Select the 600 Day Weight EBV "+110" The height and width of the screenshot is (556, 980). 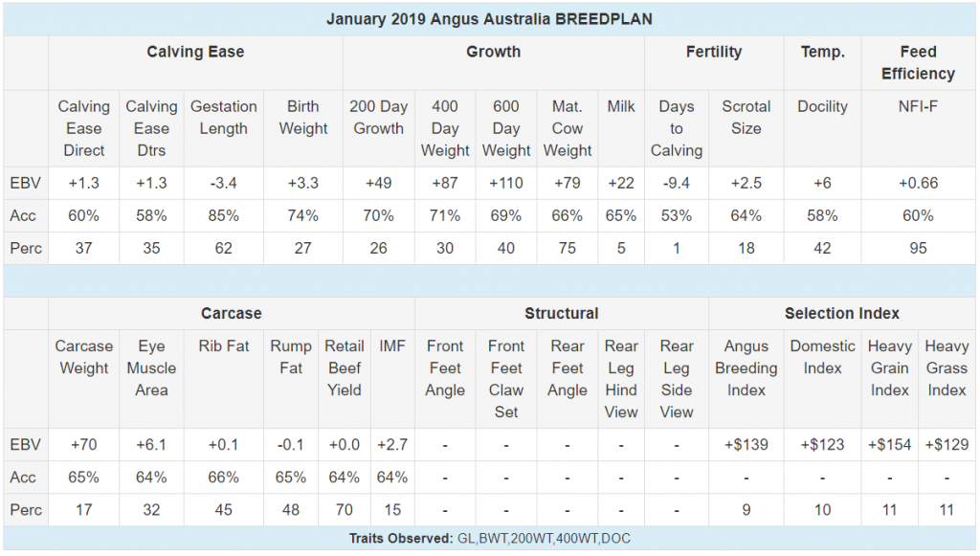[506, 183]
